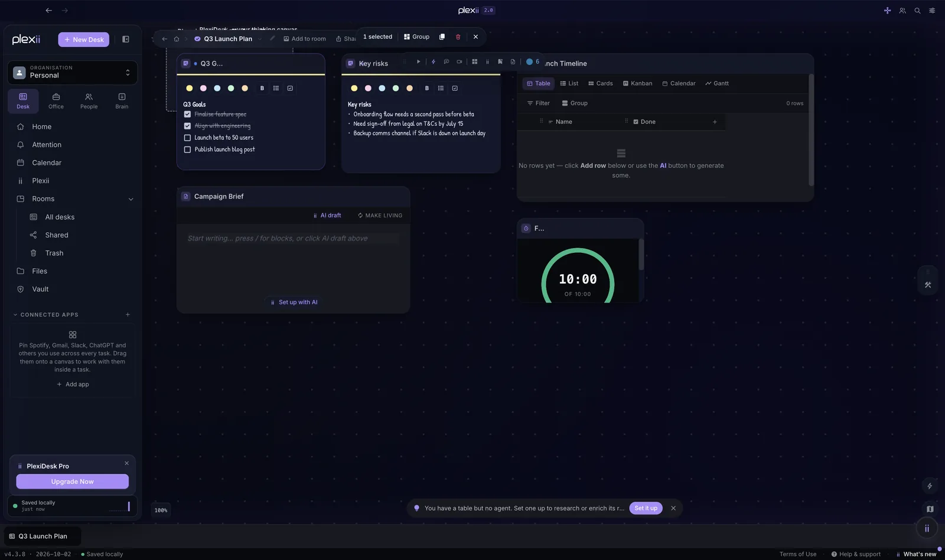Open the Brain sidebar section

pyautogui.click(x=122, y=100)
